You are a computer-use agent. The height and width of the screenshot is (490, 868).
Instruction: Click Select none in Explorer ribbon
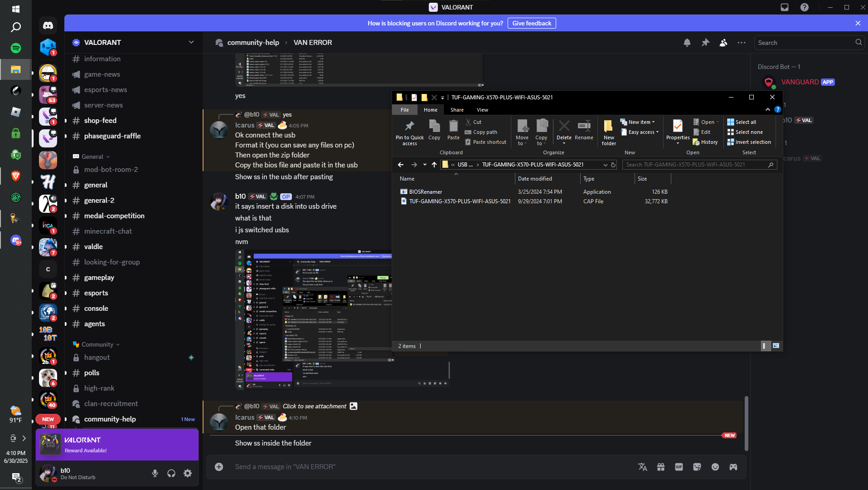[745, 132]
